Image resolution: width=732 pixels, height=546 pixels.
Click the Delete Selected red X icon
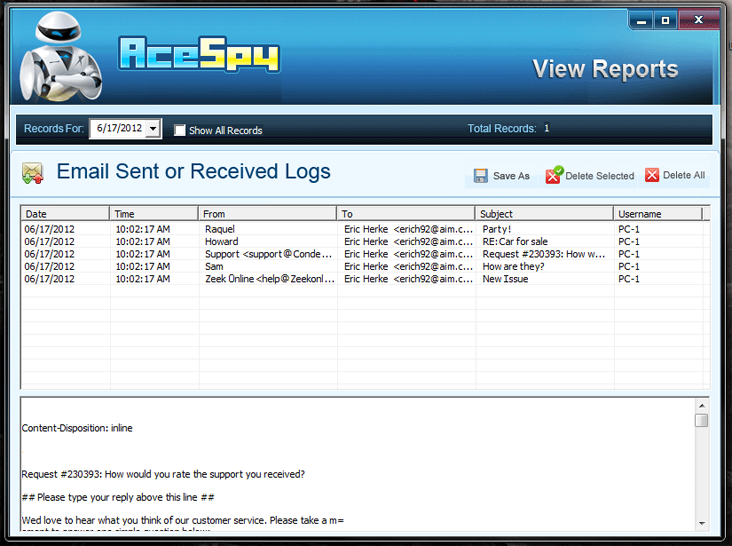tap(553, 175)
